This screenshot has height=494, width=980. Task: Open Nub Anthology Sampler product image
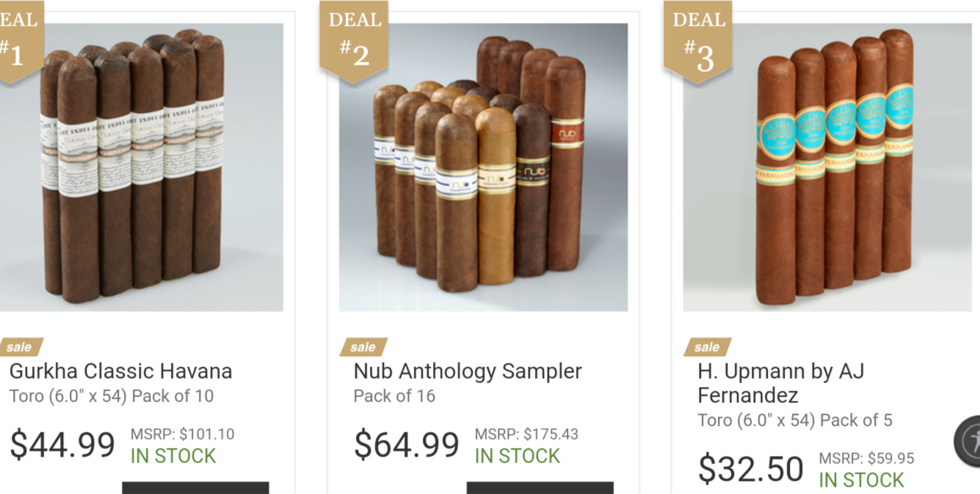(x=483, y=167)
